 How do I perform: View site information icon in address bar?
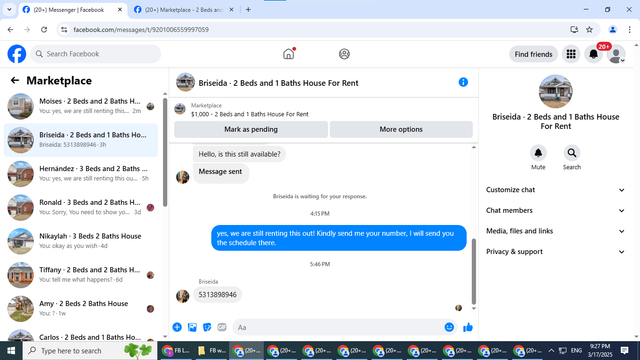[x=64, y=29]
